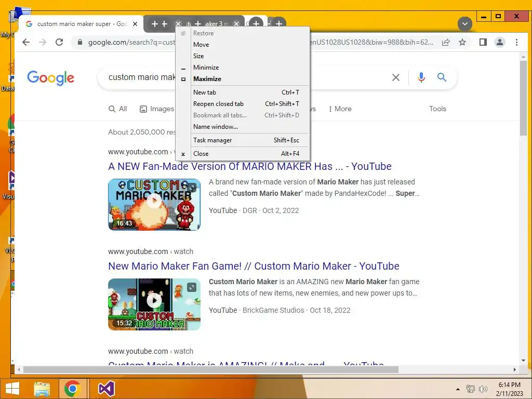This screenshot has height=399, width=532.
Task: Clear the search box with the X
Action: [395, 77]
